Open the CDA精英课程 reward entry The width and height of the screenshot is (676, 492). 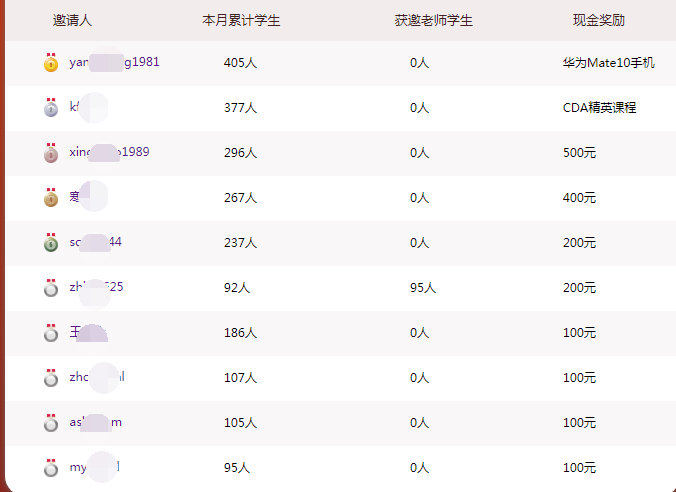pyautogui.click(x=599, y=108)
